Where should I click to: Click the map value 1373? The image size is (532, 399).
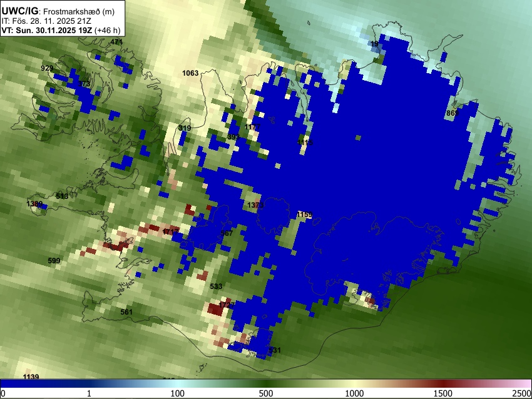pyautogui.click(x=255, y=205)
